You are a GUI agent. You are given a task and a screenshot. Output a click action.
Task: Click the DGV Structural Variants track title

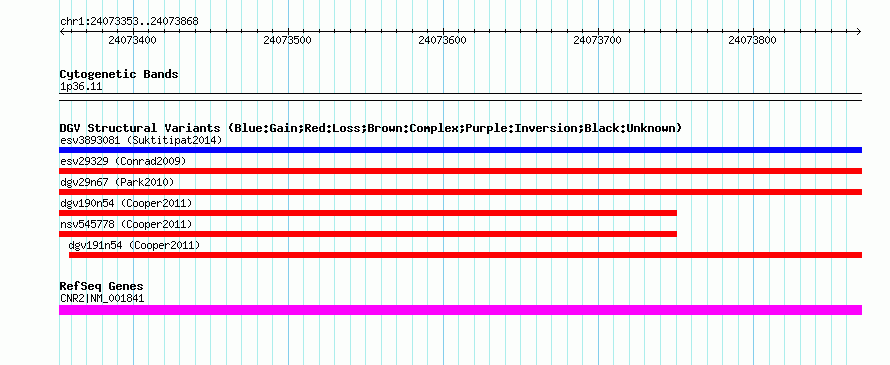pyautogui.click(x=371, y=128)
